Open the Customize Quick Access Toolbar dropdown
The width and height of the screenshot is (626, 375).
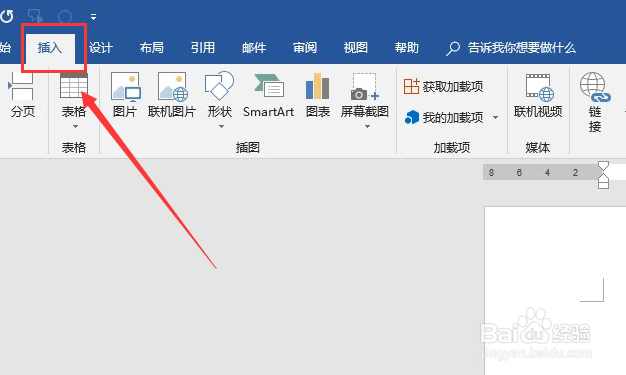click(93, 17)
